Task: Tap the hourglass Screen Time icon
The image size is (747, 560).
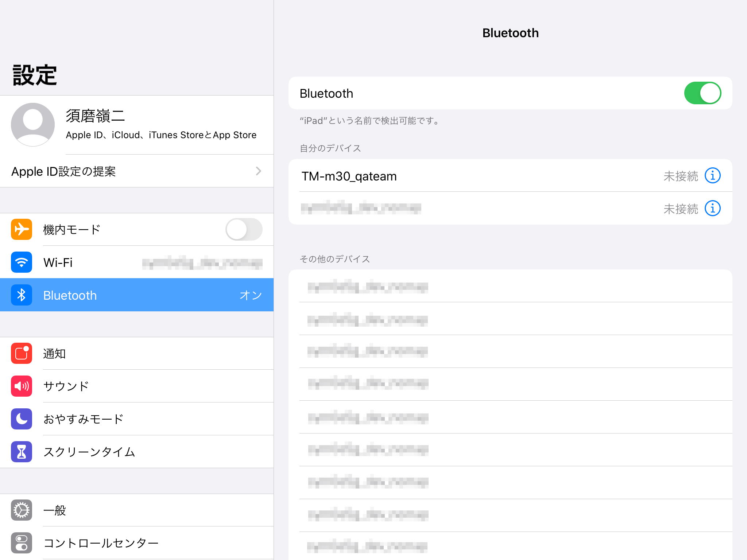Action: tap(22, 452)
